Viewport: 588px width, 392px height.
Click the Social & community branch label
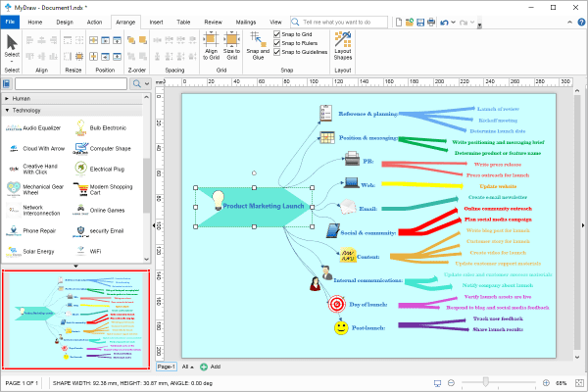(x=367, y=233)
